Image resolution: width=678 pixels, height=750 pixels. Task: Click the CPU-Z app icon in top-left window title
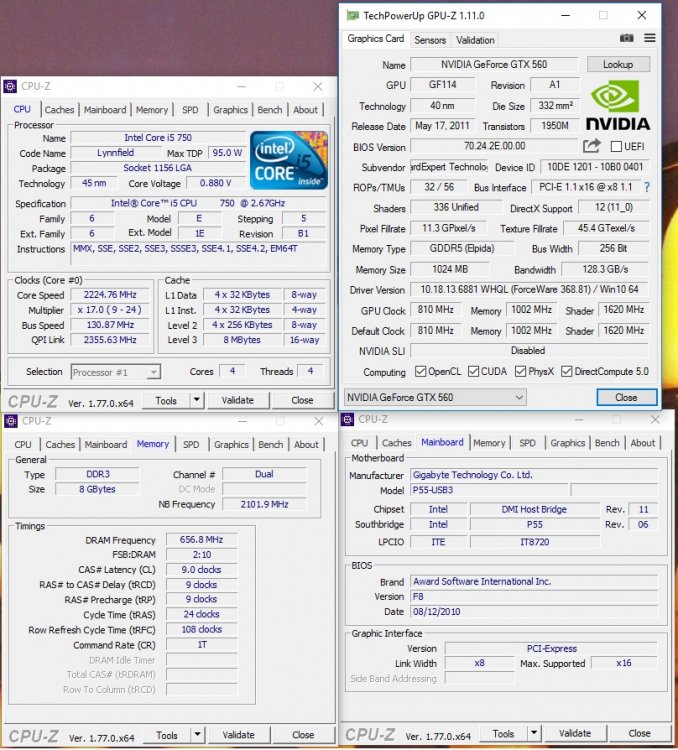10,87
